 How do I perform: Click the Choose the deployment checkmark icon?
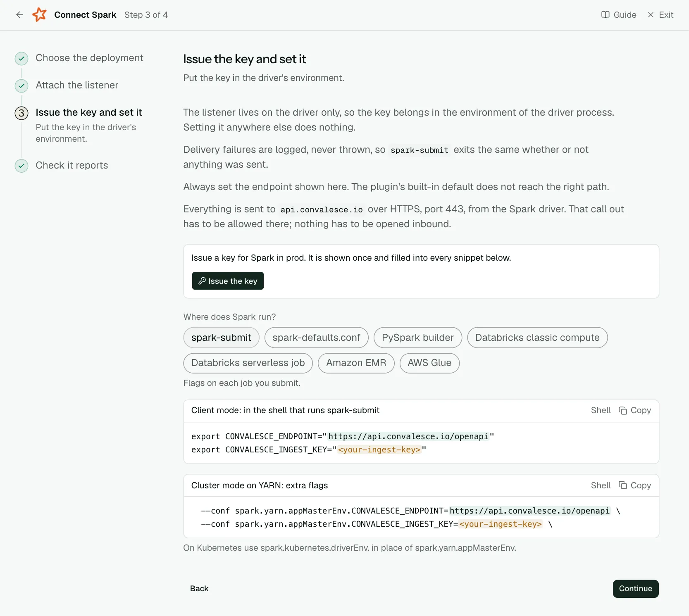[x=21, y=59]
